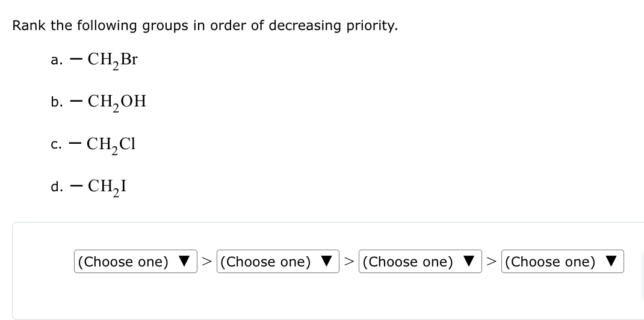Click the arrow on the last ranking dropdown
This screenshot has height=320, width=644.
tap(611, 262)
